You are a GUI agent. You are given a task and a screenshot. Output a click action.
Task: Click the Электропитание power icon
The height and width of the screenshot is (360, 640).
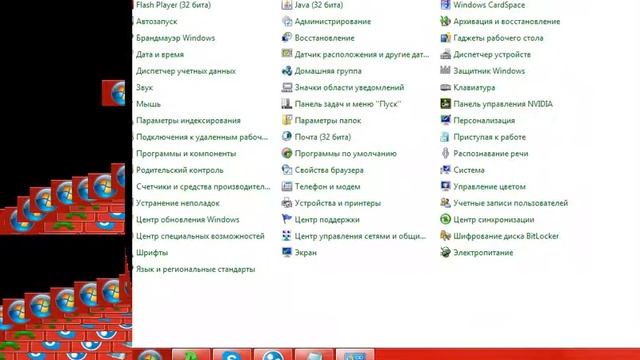point(445,252)
